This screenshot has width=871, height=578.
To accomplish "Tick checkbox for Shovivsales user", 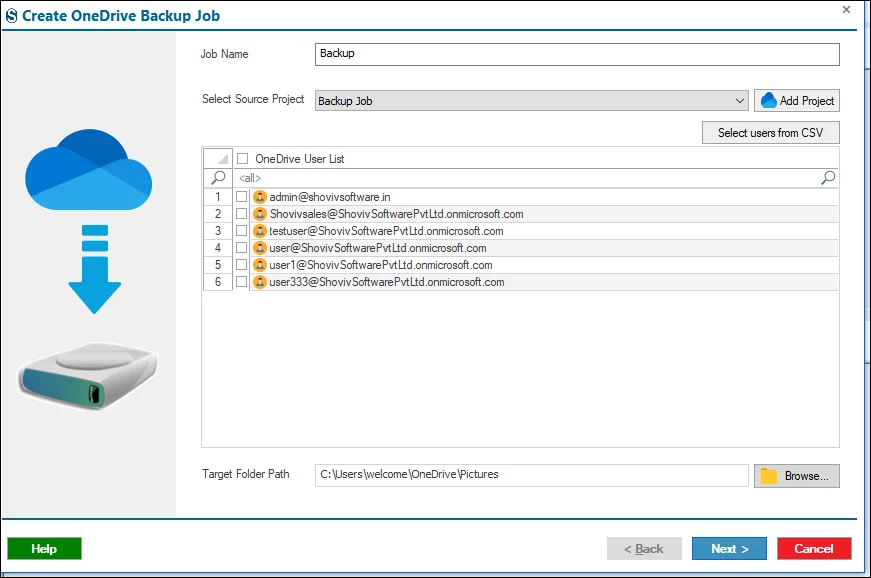I will (x=242, y=214).
